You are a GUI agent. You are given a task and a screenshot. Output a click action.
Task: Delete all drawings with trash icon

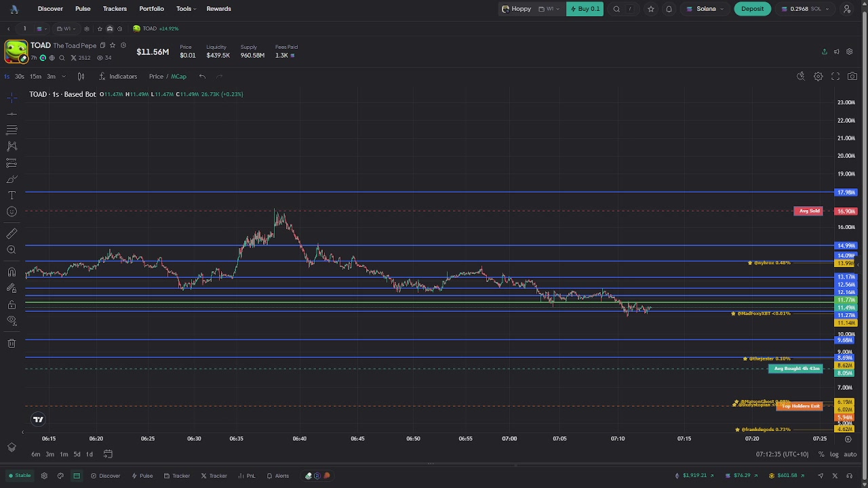12,344
